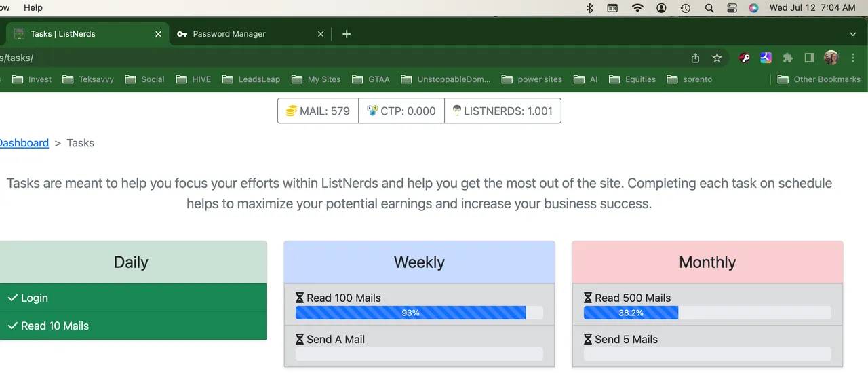Click the LISTNERDS: 1.001 balance

502,111
